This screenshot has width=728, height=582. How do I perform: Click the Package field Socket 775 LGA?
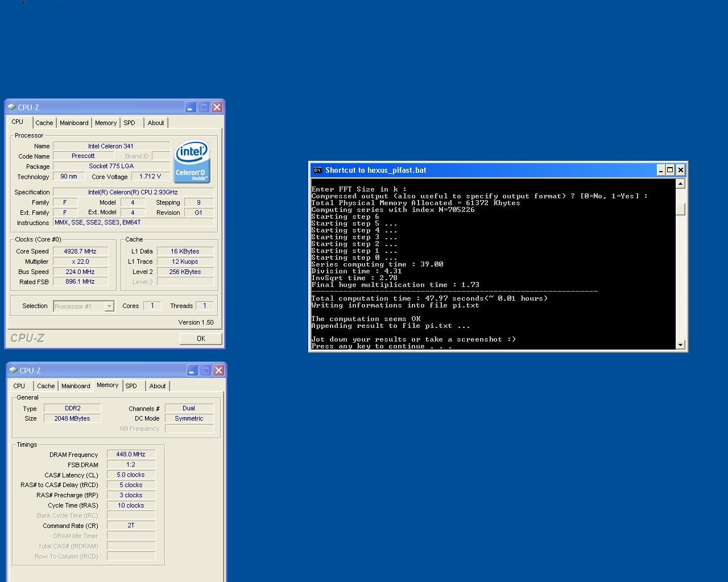tap(111, 166)
